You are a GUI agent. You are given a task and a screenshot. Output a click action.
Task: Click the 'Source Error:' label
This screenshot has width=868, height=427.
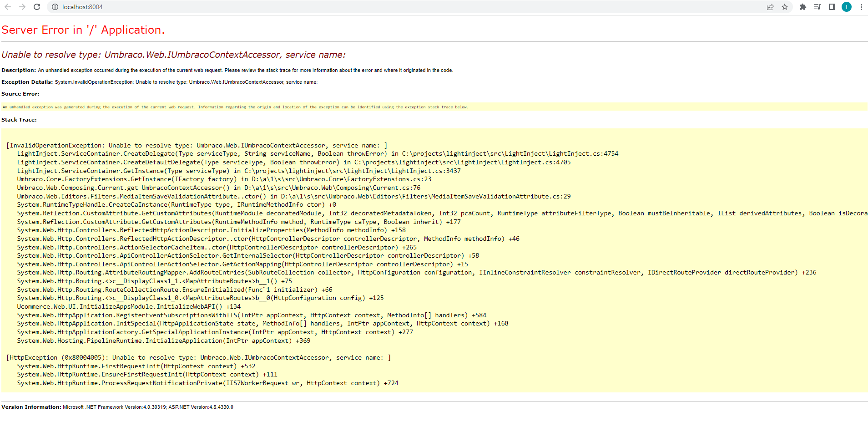tap(20, 94)
